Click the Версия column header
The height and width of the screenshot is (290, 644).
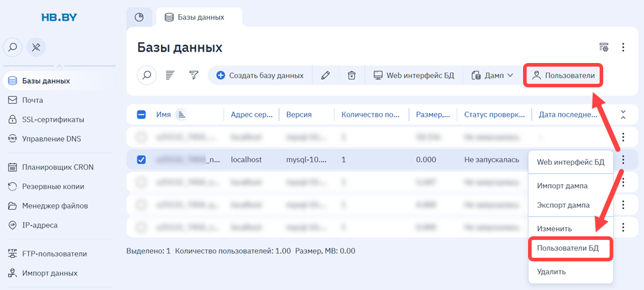coord(299,115)
